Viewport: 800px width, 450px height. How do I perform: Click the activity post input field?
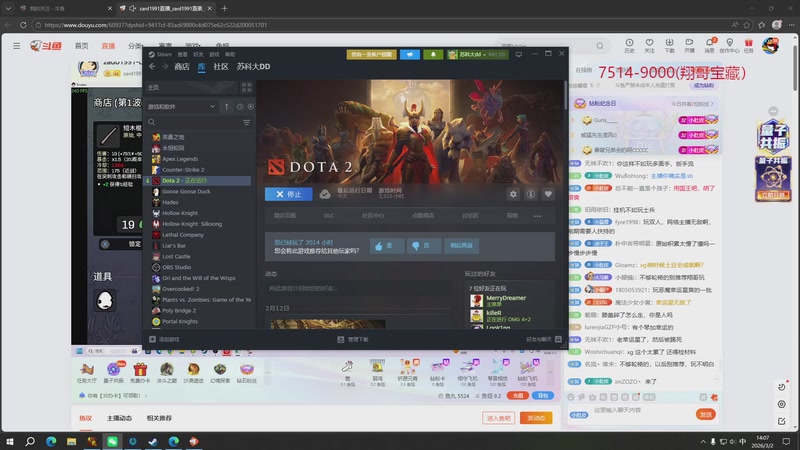click(x=357, y=288)
